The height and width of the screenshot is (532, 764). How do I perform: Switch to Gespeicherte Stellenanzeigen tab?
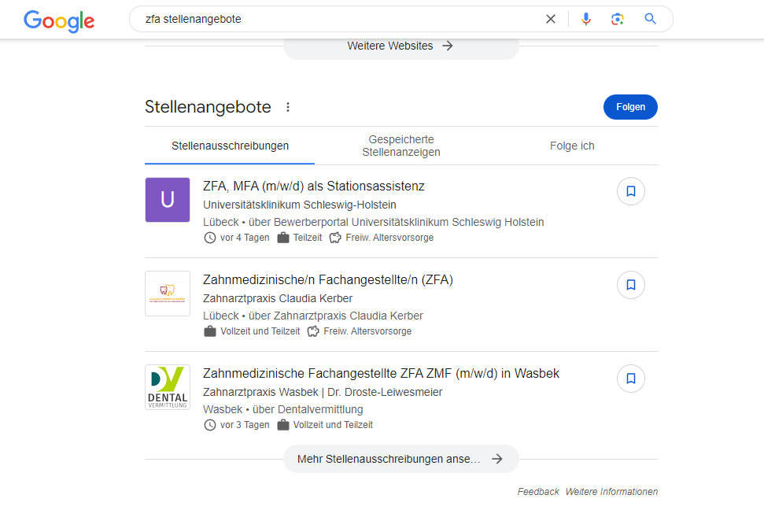point(401,146)
